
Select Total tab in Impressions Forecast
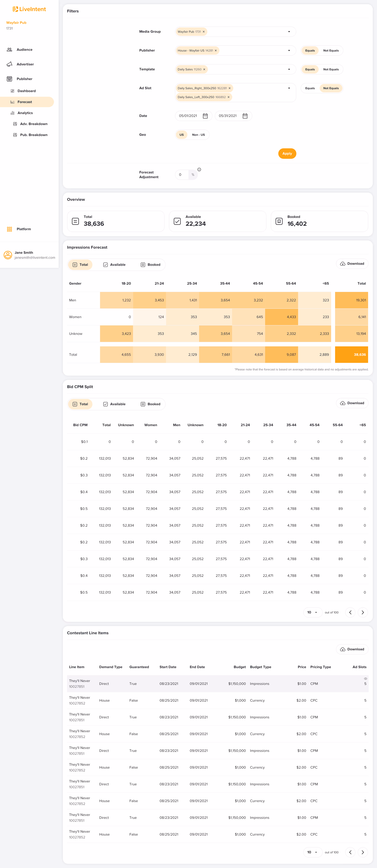[x=80, y=265]
